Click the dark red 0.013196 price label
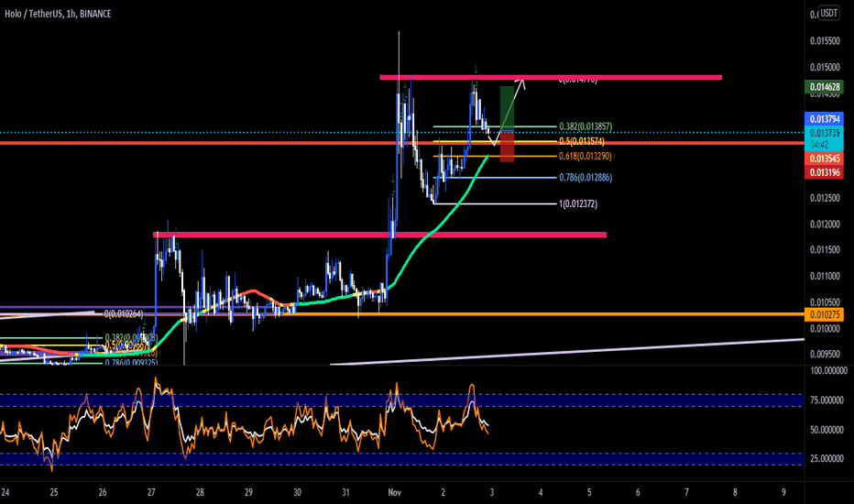 (x=825, y=172)
